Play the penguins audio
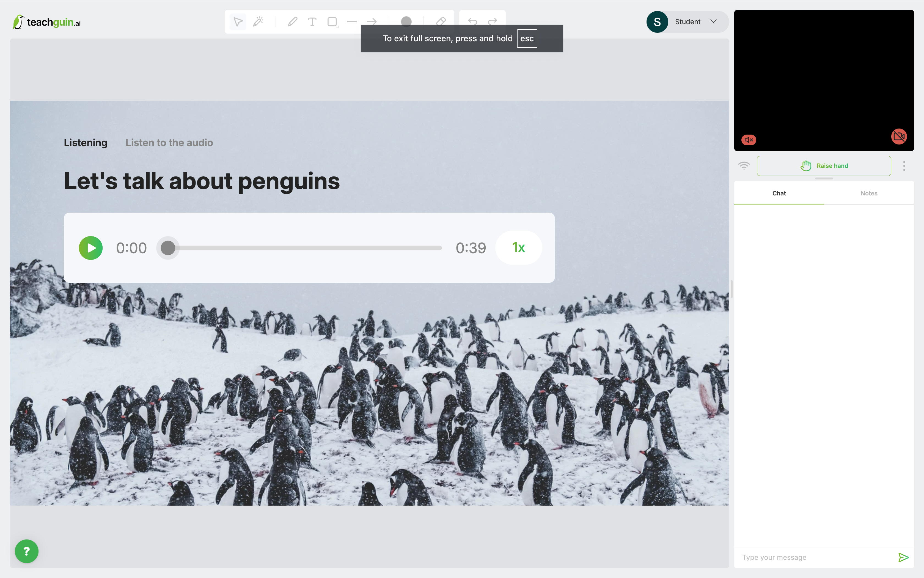924x578 pixels. [91, 248]
